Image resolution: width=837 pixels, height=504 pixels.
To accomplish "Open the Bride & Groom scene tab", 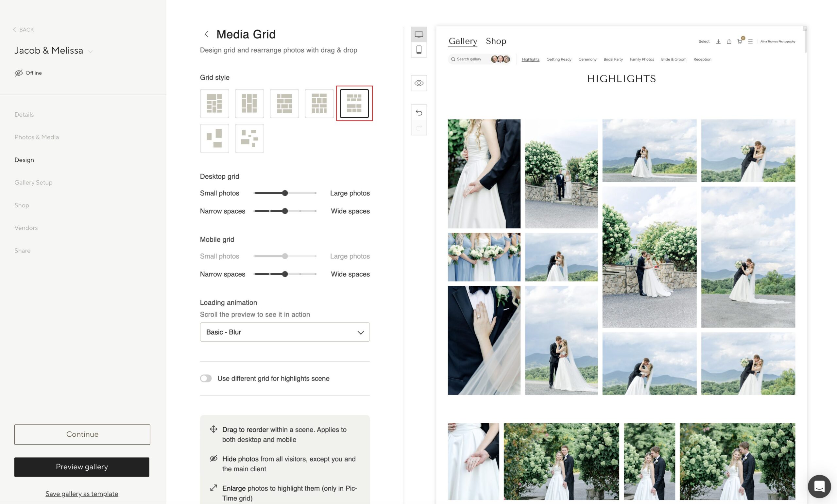I will click(674, 59).
